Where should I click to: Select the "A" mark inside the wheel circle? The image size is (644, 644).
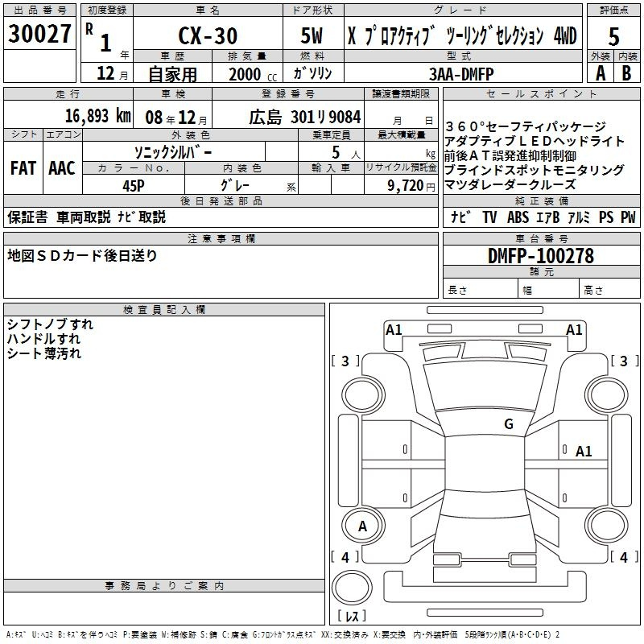pyautogui.click(x=362, y=526)
